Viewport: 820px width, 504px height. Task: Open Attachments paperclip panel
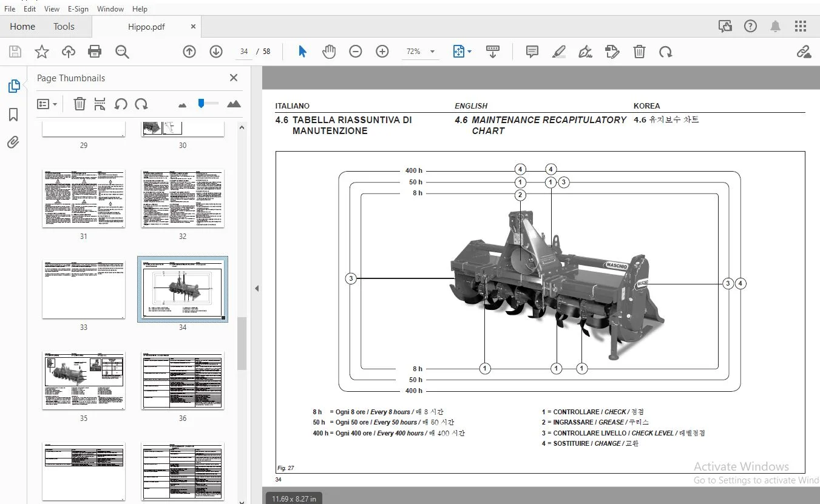click(13, 143)
